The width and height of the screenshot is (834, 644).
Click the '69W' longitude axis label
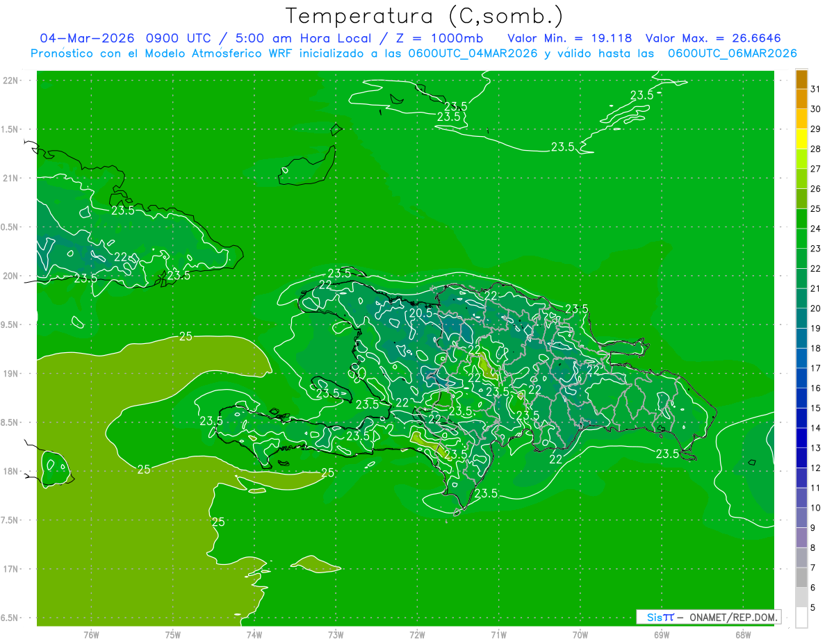click(x=662, y=634)
